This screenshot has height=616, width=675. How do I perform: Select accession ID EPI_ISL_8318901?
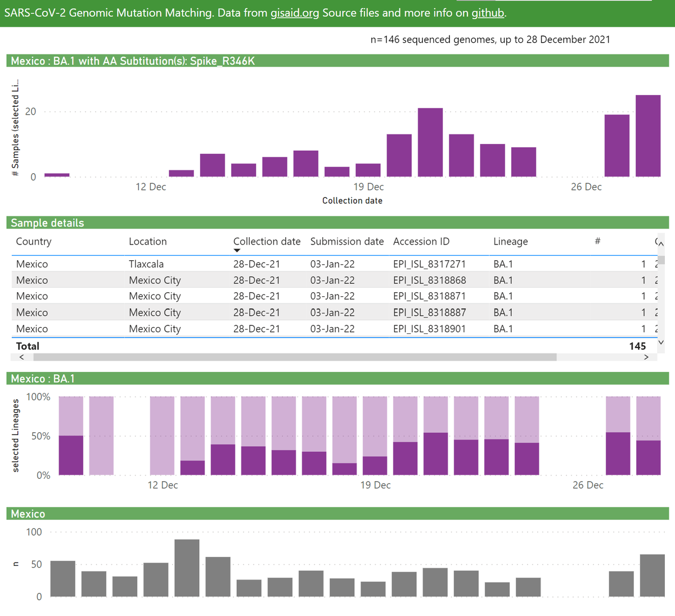429,329
